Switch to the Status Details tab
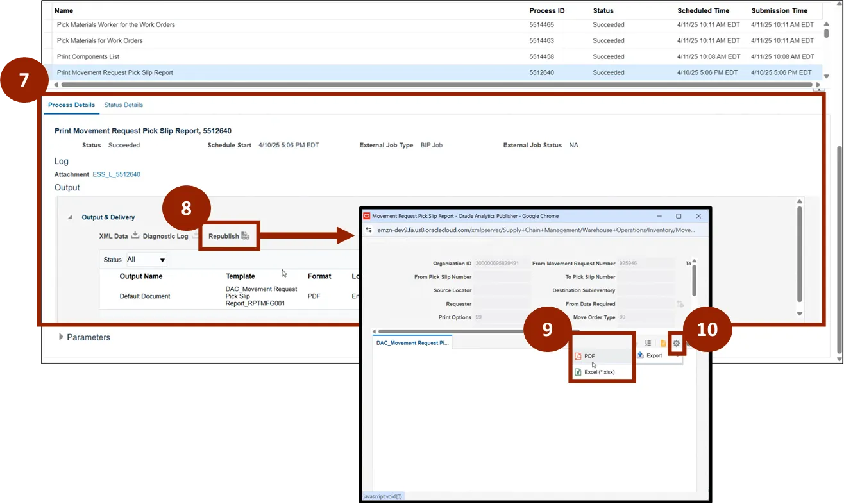This screenshot has width=844, height=504. 123,105
